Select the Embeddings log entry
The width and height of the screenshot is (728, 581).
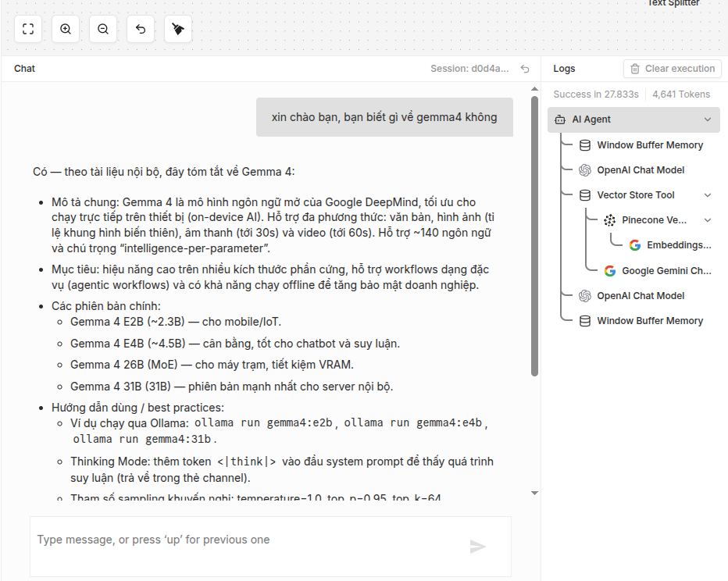coord(678,245)
